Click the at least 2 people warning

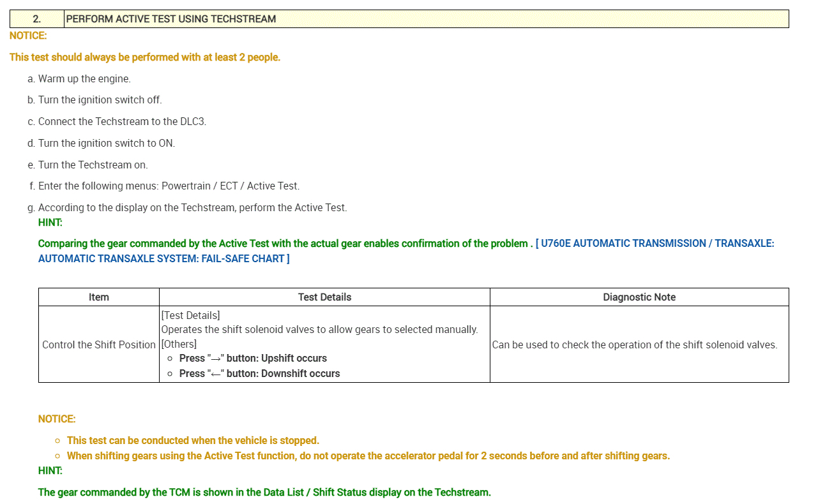[x=145, y=57]
